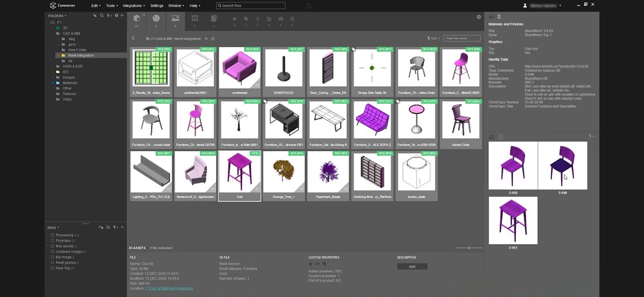Add a new tag with the plus icon
Image resolution: width=644 pixels, height=297 pixels.
pyautogui.click(x=122, y=227)
